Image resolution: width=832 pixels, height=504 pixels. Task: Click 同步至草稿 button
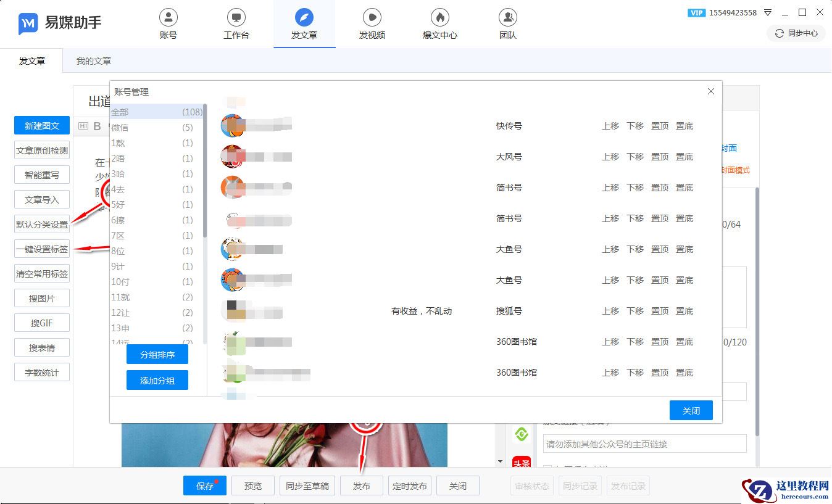(307, 485)
